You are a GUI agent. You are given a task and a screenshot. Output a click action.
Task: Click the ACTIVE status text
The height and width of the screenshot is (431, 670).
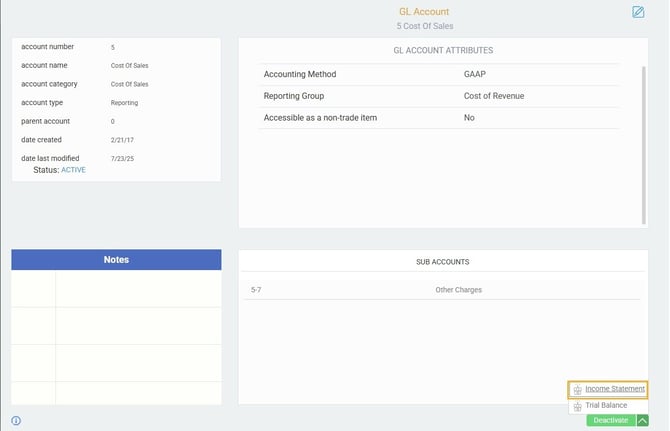pos(73,170)
